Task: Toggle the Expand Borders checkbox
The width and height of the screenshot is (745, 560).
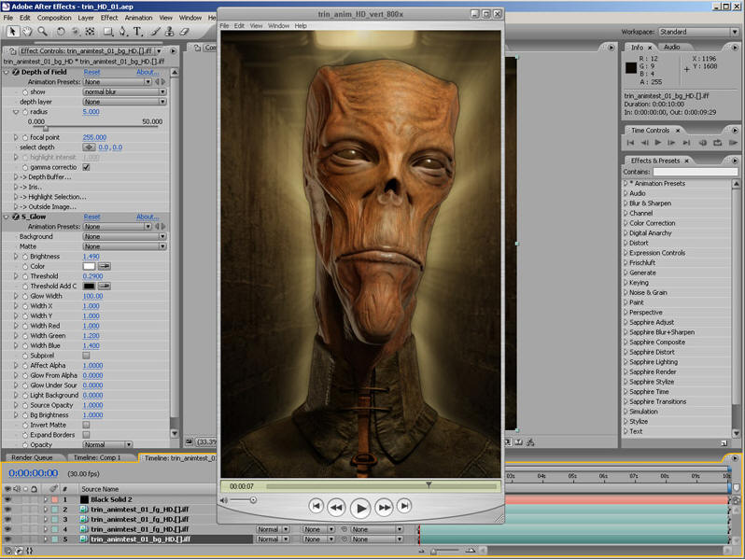Action: coord(86,435)
